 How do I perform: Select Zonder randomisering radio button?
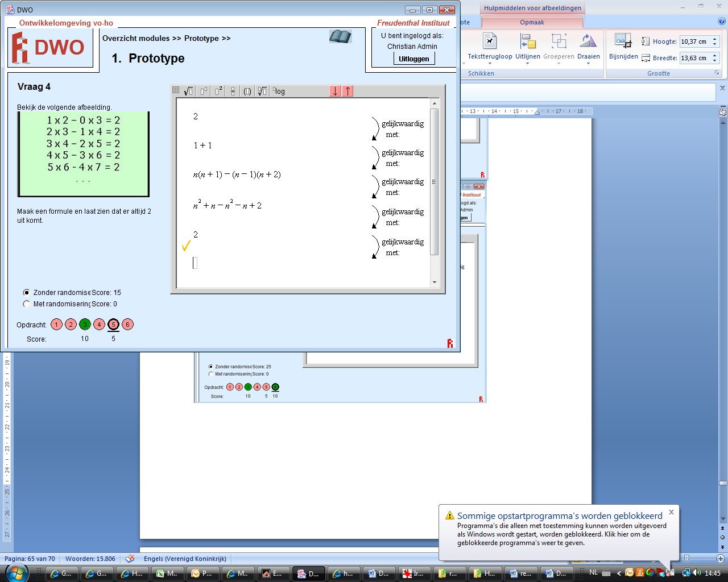(x=26, y=293)
